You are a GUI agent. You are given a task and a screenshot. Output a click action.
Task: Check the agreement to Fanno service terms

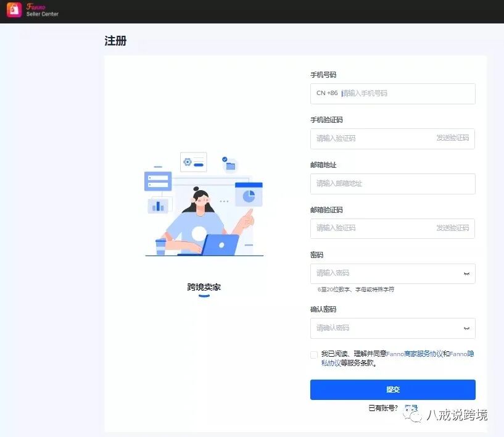point(314,355)
